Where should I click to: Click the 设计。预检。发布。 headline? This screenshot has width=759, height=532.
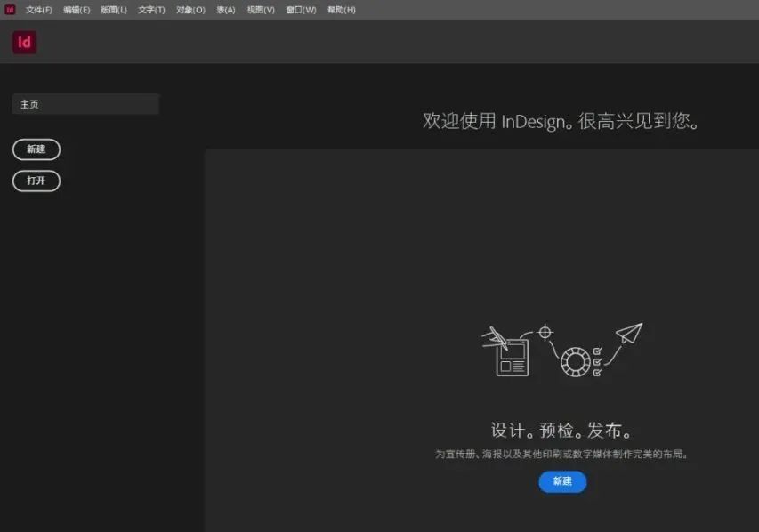(x=561, y=430)
